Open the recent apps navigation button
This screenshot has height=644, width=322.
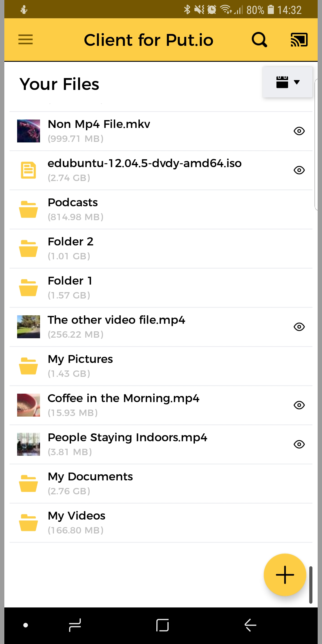pyautogui.click(x=75, y=625)
